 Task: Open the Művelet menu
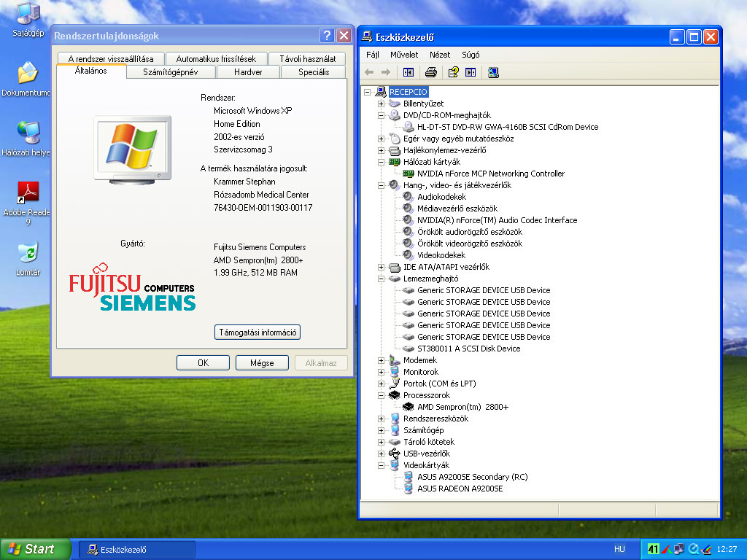pos(404,55)
